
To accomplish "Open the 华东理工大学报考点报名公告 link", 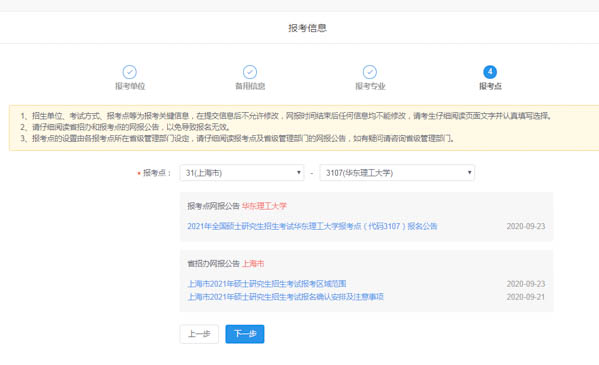I will 312,226.
